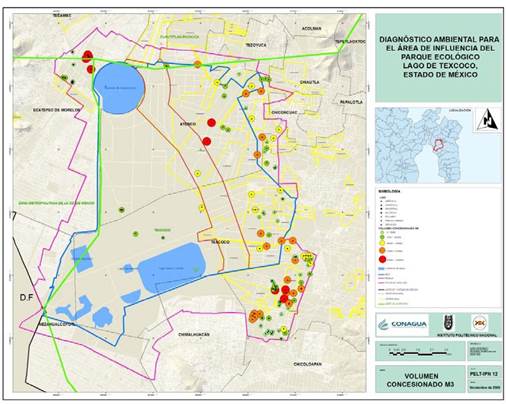
Task: Click the blue water body swatch in legend
Action: (x=382, y=268)
